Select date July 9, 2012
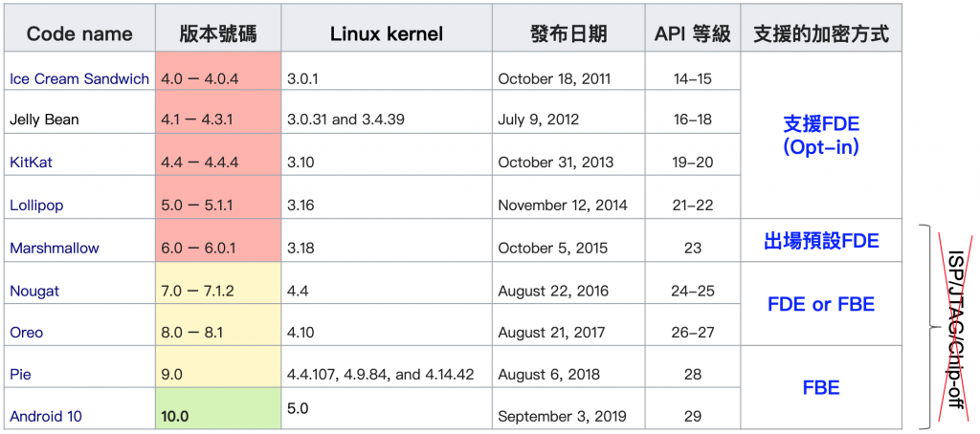Screen dimensions: 980x434 tap(568, 113)
